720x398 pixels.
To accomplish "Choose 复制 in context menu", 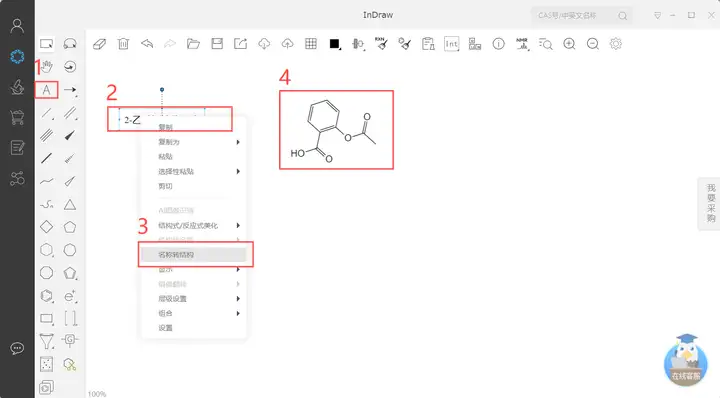I will [x=165, y=127].
